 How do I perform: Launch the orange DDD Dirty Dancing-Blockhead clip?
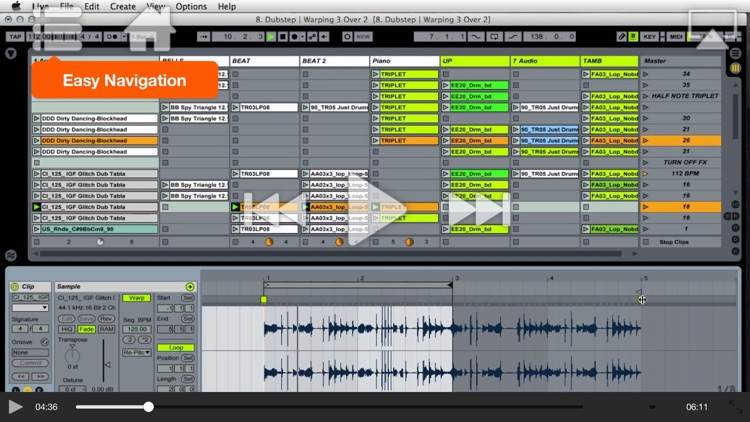(x=36, y=141)
